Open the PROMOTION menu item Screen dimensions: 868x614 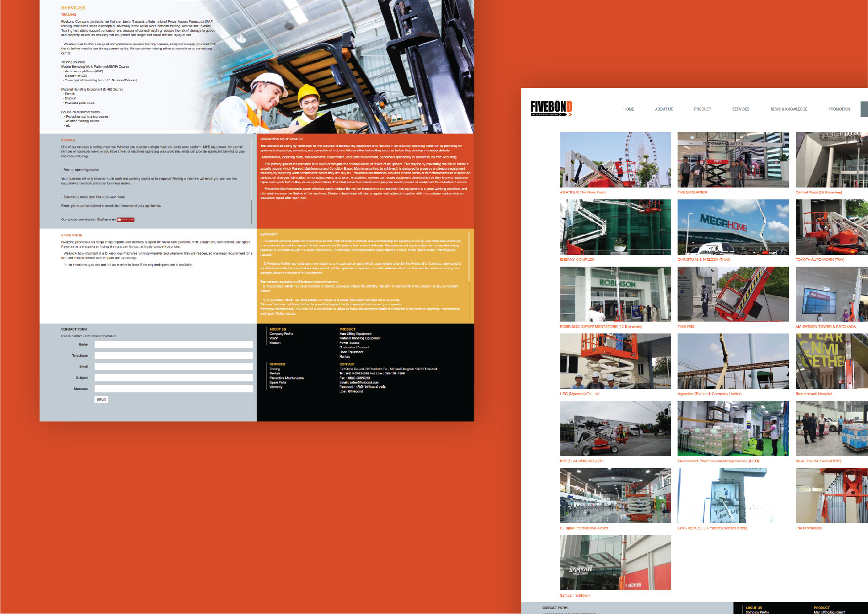(x=839, y=109)
